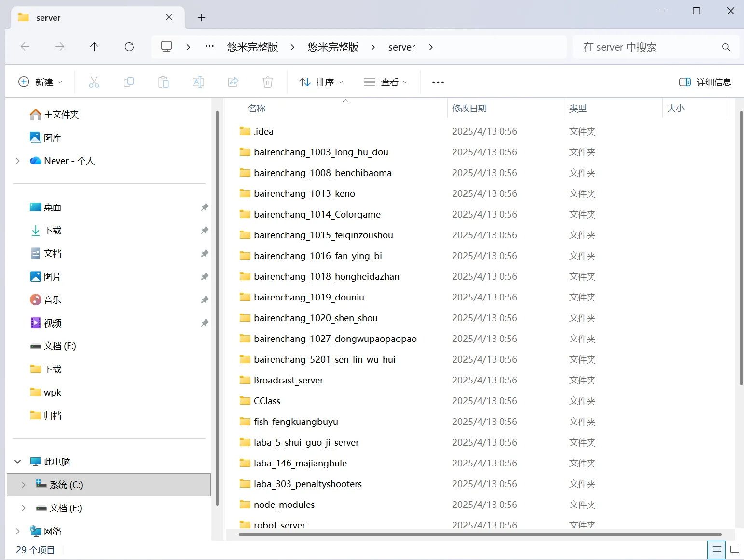This screenshot has width=744, height=560.
Task: Click the This PC monitor icon in address bar
Action: click(166, 47)
